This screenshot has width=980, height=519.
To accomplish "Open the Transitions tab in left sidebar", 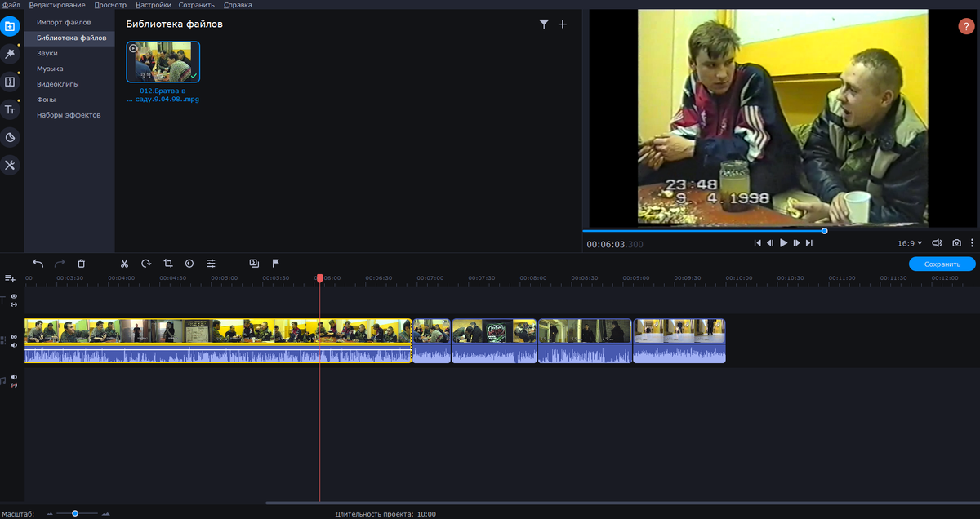I will click(10, 82).
